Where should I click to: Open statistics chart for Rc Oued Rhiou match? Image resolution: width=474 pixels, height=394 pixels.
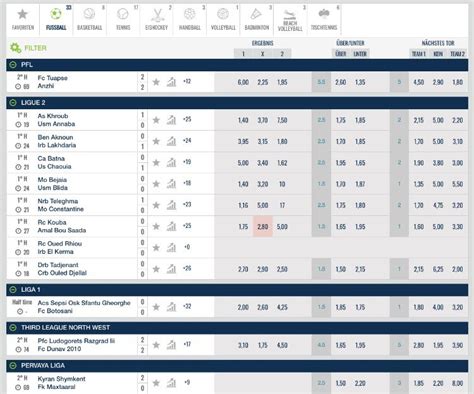171,248
